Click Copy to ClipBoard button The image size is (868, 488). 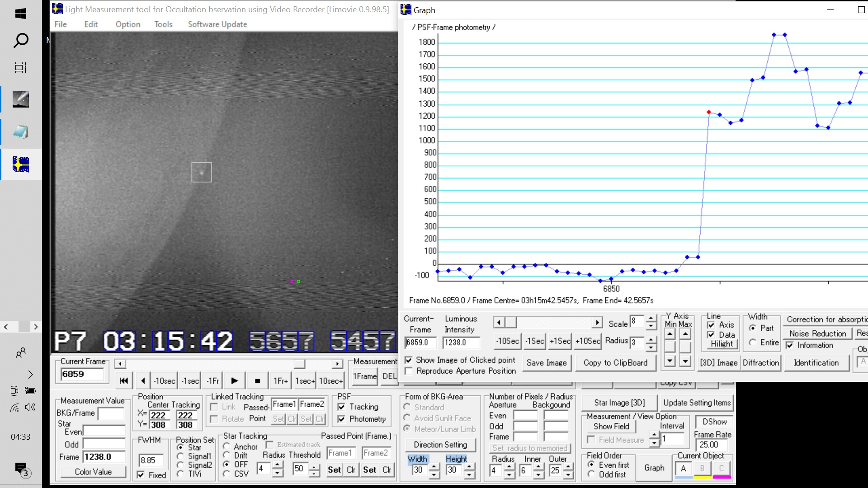click(615, 363)
